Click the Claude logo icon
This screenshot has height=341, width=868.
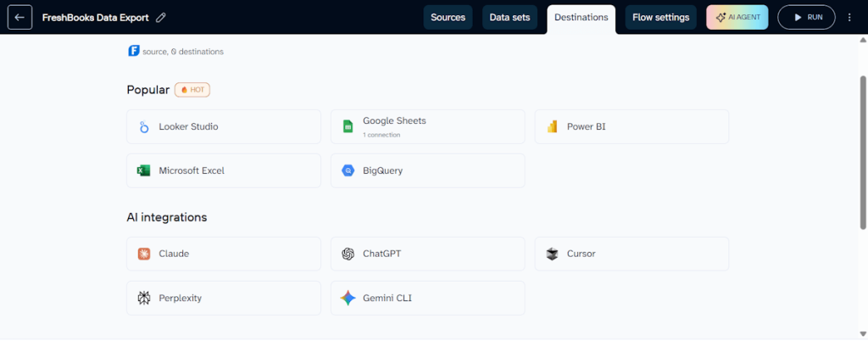(x=144, y=254)
